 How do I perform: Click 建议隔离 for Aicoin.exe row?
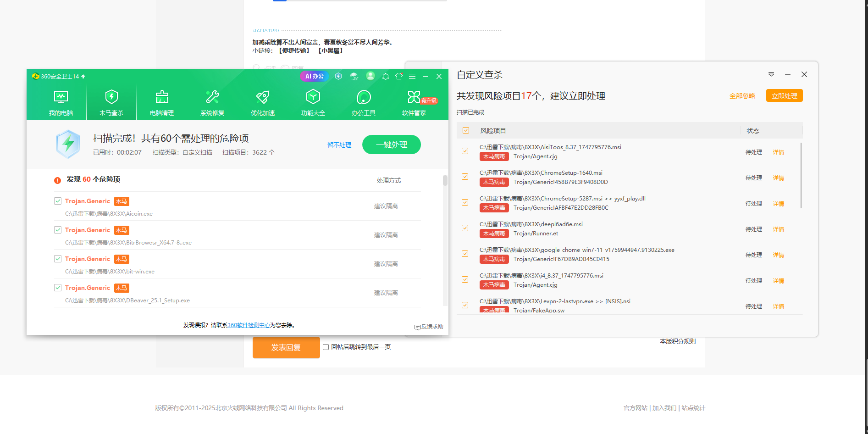point(386,206)
